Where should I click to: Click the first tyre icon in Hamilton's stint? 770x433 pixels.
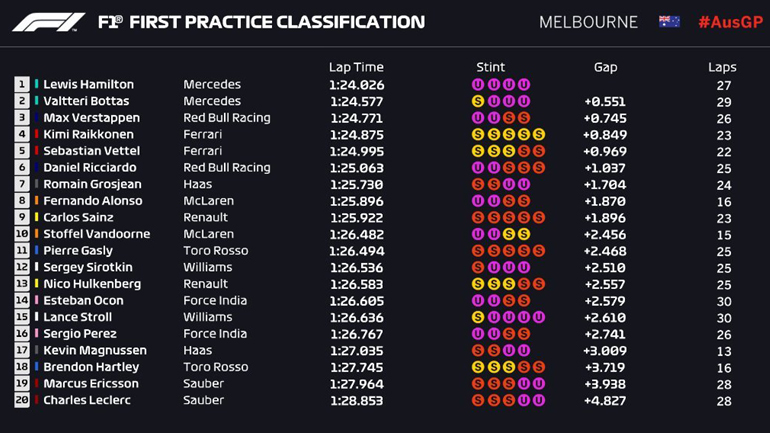pos(477,85)
